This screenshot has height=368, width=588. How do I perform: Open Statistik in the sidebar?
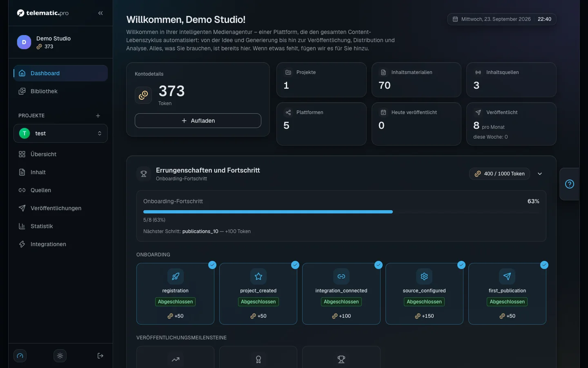pos(60,226)
